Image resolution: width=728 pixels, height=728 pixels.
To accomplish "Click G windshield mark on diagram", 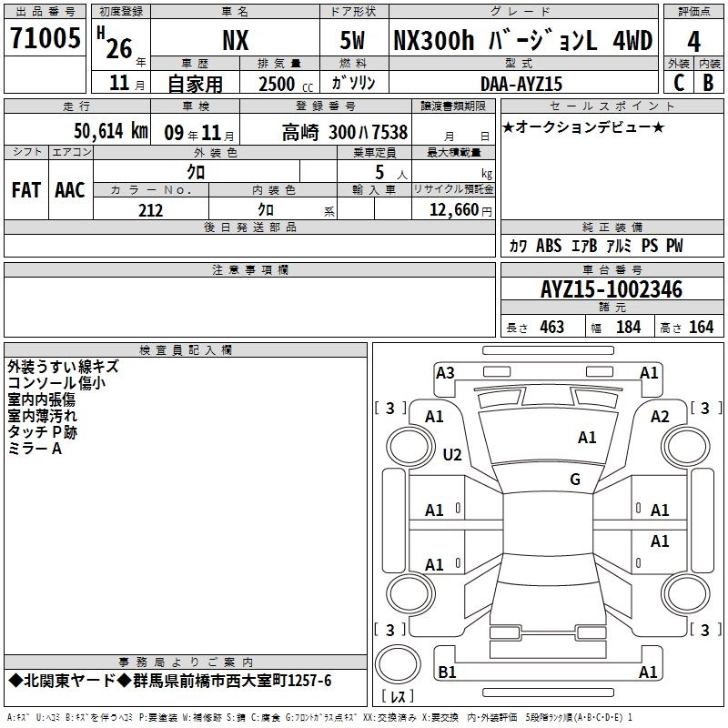I will (575, 480).
